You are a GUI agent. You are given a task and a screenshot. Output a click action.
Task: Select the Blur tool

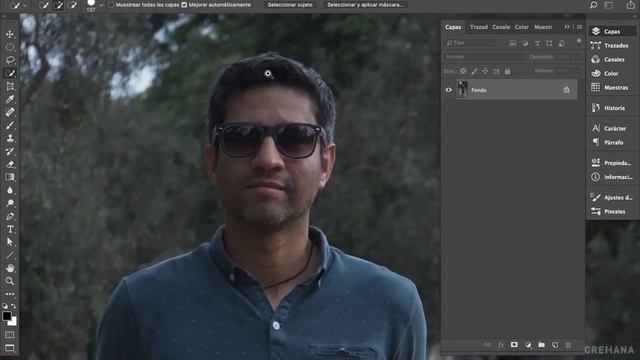coord(10,190)
